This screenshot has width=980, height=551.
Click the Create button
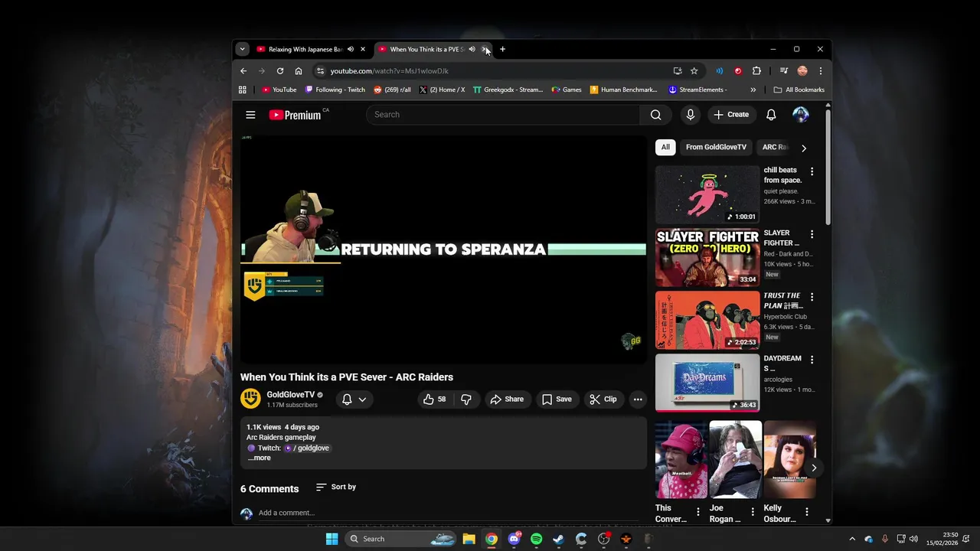tap(731, 115)
